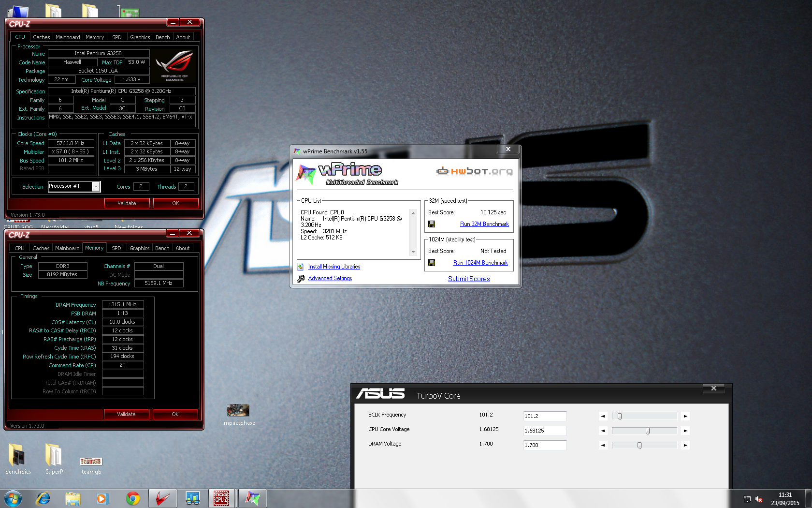Click OK in top CPU-Z window
This screenshot has width=812, height=508.
(175, 203)
